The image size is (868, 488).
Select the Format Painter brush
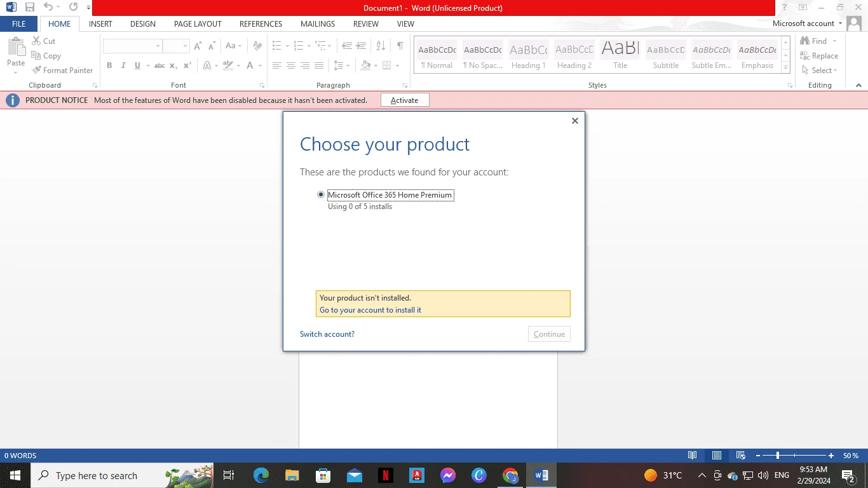(x=36, y=71)
